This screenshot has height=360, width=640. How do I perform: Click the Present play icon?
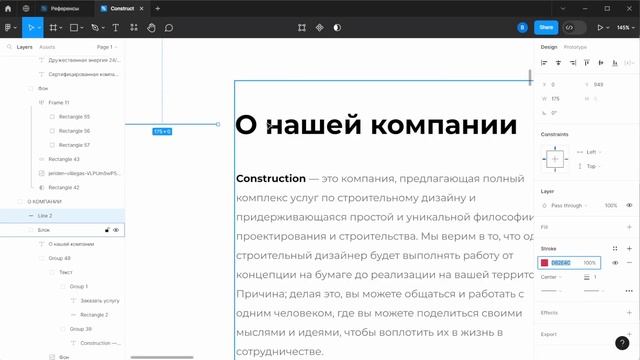[x=600, y=28]
